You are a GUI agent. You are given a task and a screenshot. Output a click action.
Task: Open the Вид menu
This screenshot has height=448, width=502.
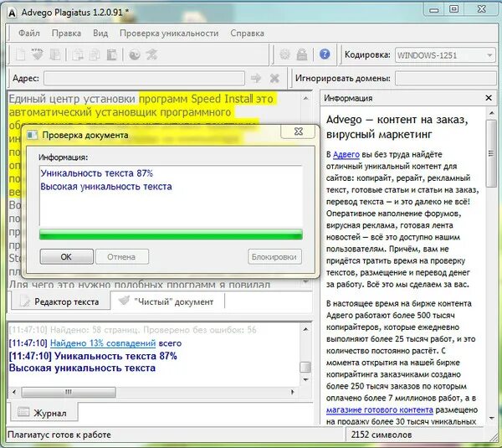pyautogui.click(x=100, y=33)
